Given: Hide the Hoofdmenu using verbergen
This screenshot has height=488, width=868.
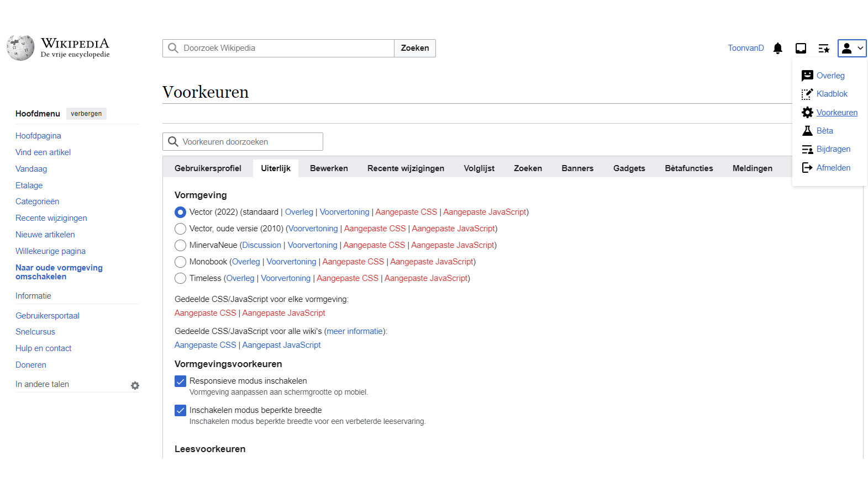Looking at the screenshot, I should (x=86, y=114).
